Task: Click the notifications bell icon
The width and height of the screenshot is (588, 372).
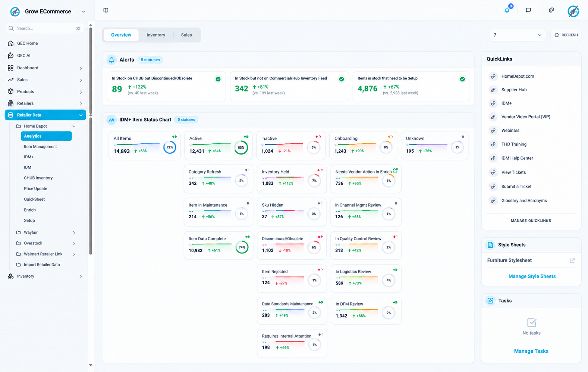Action: pyautogui.click(x=507, y=10)
